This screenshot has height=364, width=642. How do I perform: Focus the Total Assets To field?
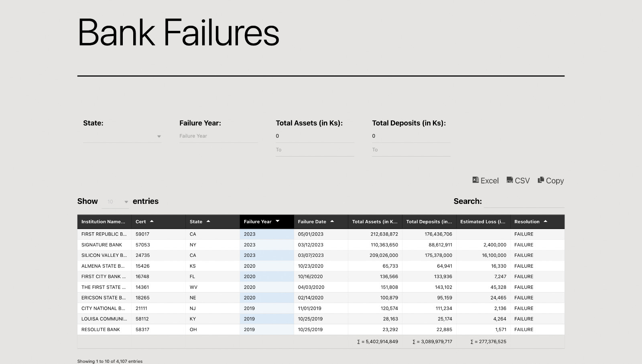click(315, 150)
